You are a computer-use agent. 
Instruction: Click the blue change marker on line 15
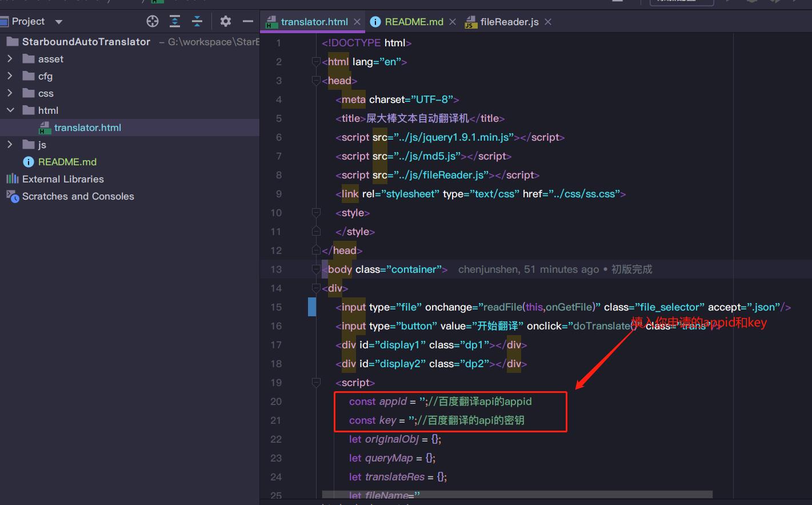(312, 307)
